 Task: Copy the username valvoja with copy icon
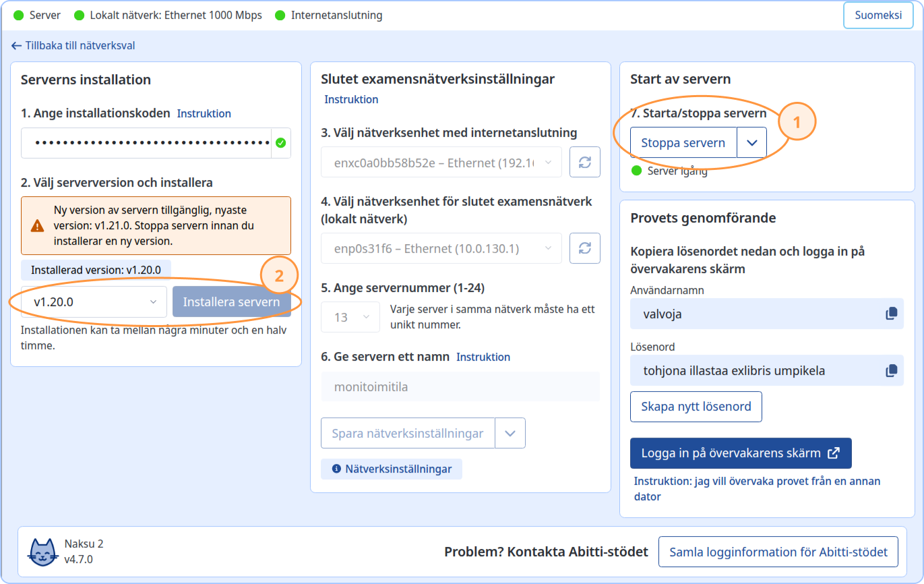(891, 314)
